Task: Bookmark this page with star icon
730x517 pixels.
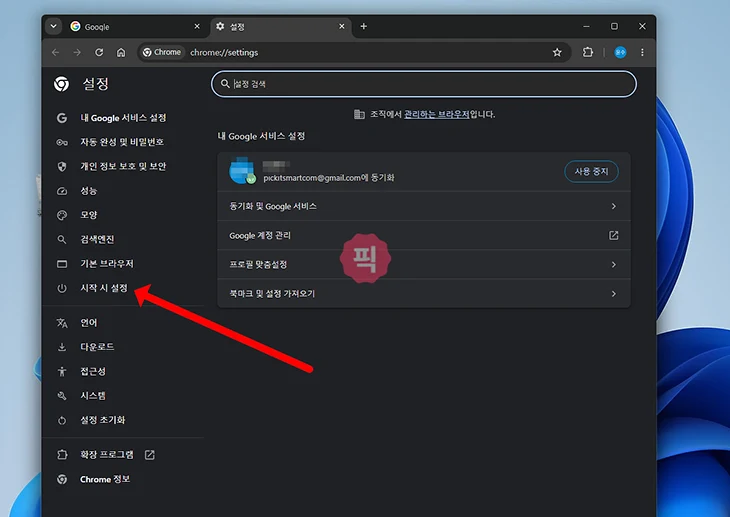Action: click(557, 52)
